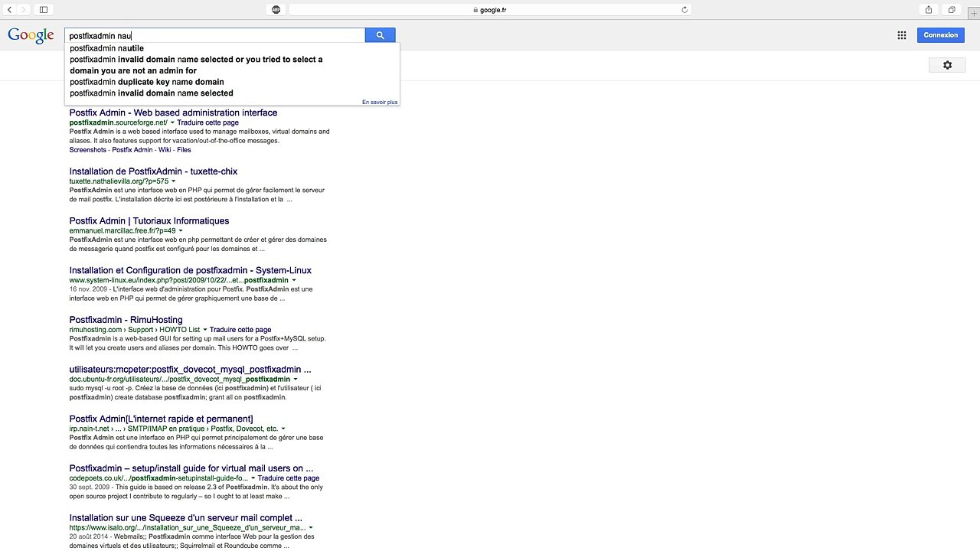Select suggestion postfixadmin nautile
This screenshot has width=980, height=551.
coord(232,48)
